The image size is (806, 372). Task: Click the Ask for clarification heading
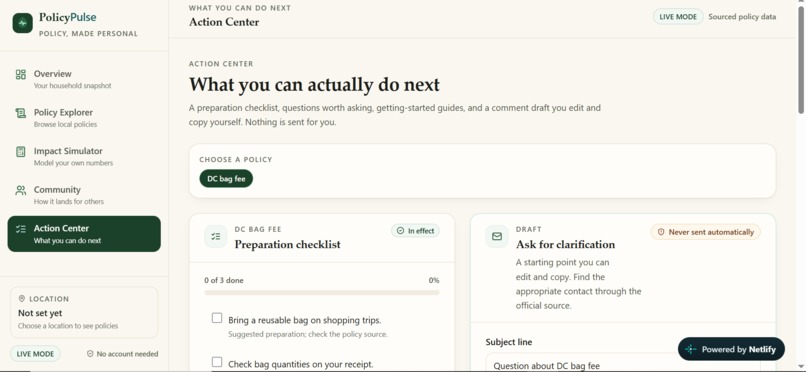pos(565,244)
